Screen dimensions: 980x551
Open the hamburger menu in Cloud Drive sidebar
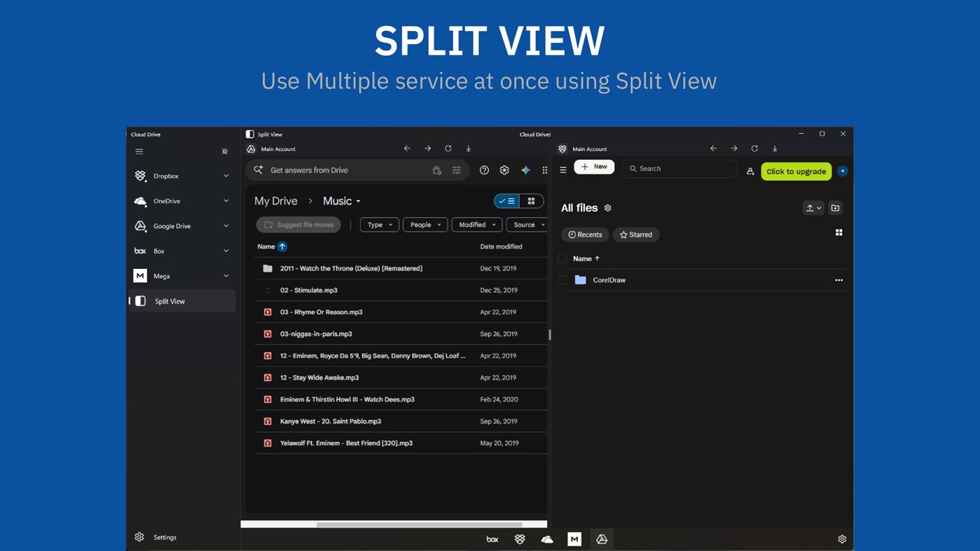coord(139,151)
